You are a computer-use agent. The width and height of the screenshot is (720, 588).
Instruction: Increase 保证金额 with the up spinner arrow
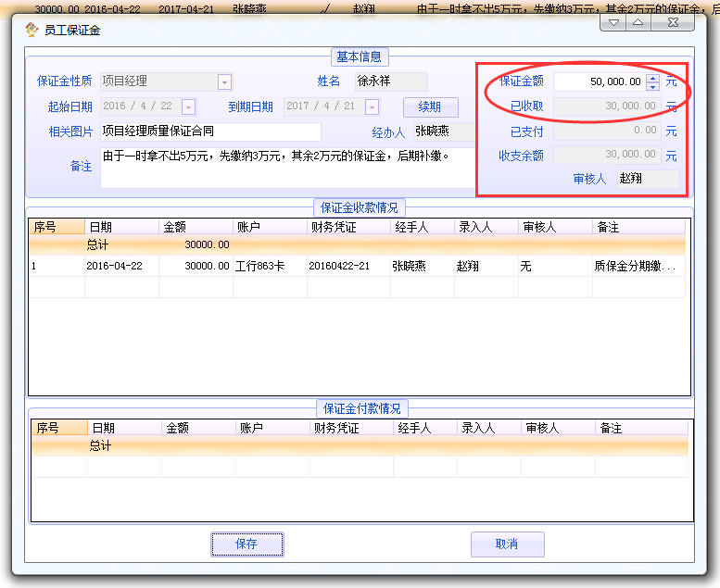[653, 78]
